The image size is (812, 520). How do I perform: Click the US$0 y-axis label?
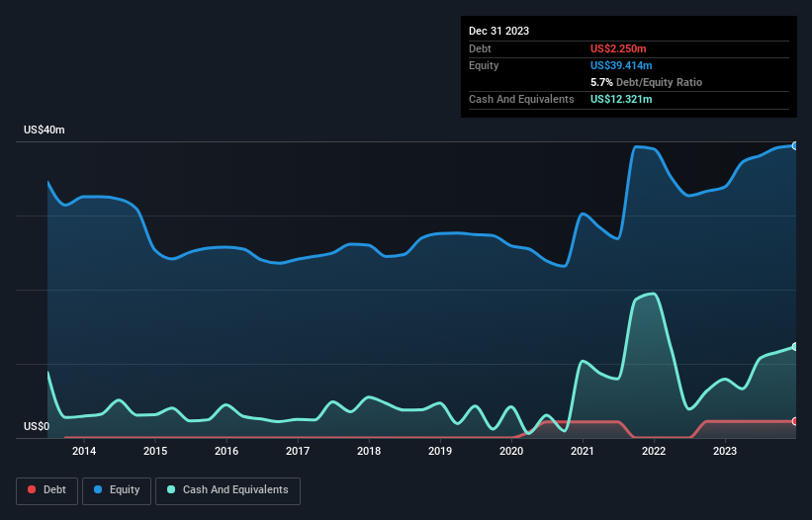click(x=37, y=426)
